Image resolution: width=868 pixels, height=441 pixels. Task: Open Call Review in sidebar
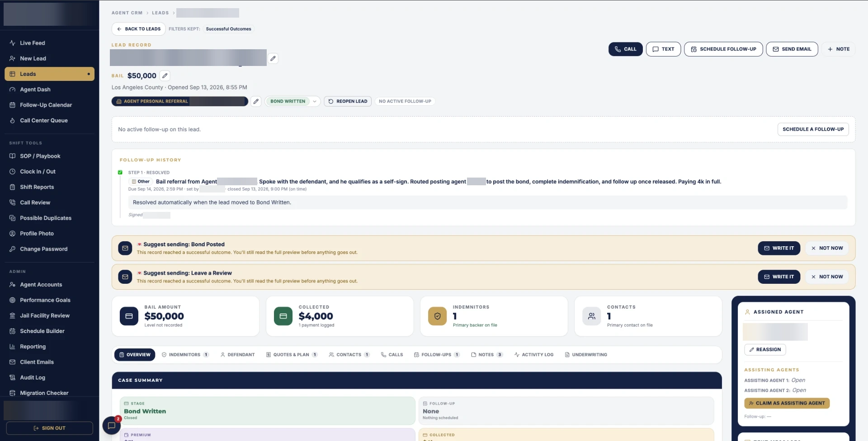point(49,202)
